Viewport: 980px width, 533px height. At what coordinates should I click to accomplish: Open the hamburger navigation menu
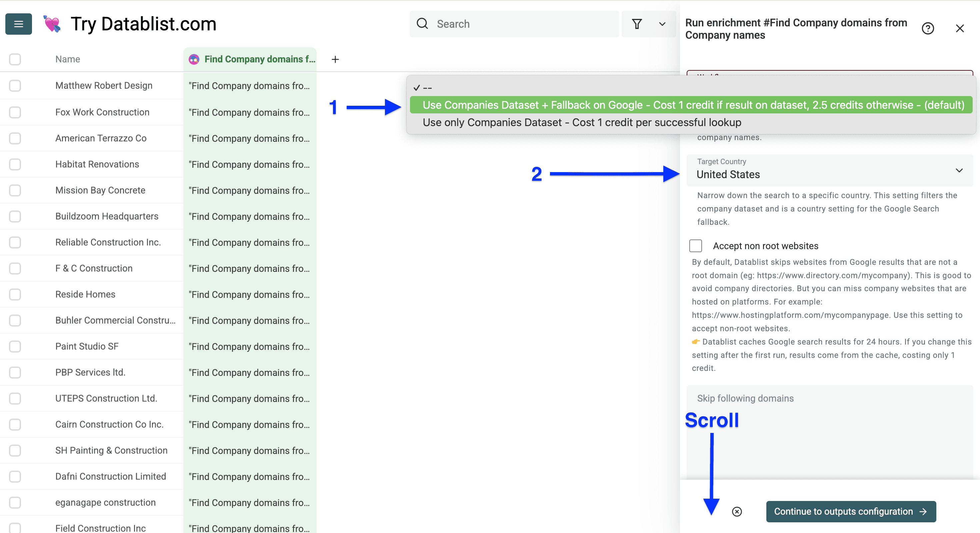tap(18, 24)
